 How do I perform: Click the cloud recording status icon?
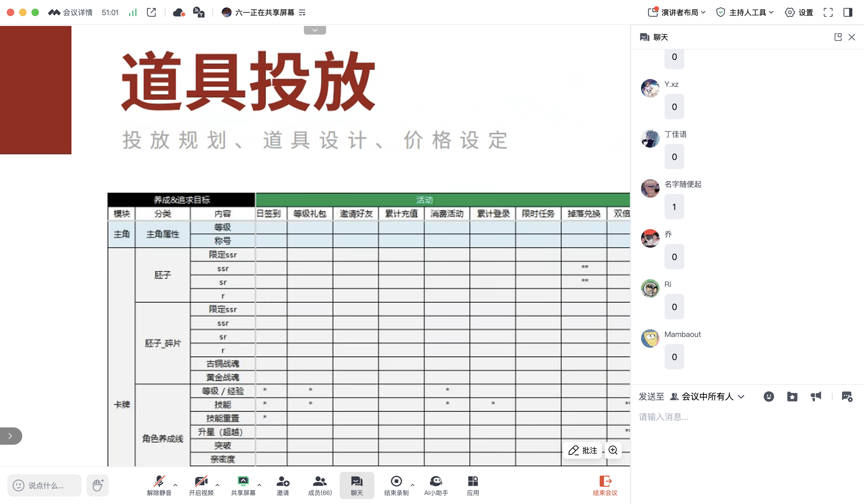click(x=179, y=13)
